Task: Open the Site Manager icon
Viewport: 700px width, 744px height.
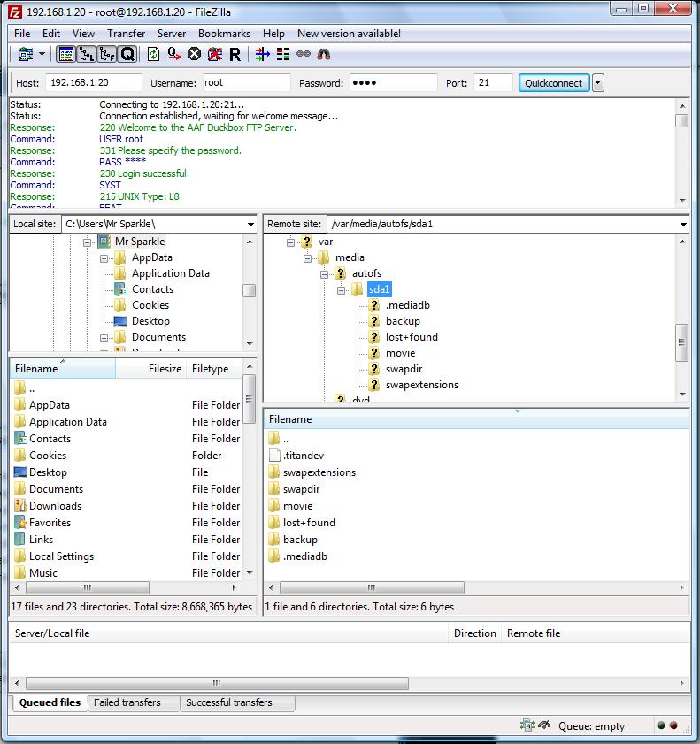Action: coord(25,55)
